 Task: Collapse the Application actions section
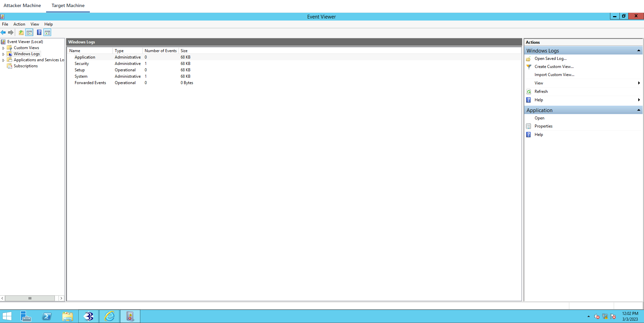[x=639, y=110]
